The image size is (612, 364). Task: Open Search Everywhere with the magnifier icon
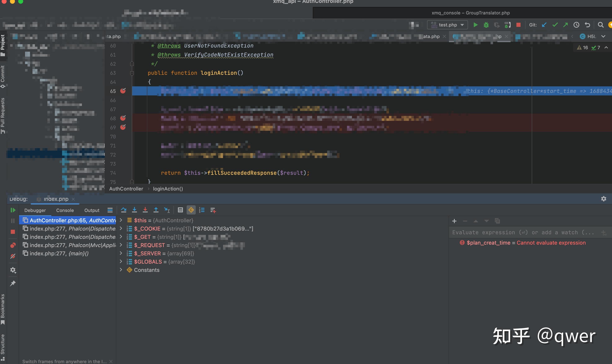(600, 25)
